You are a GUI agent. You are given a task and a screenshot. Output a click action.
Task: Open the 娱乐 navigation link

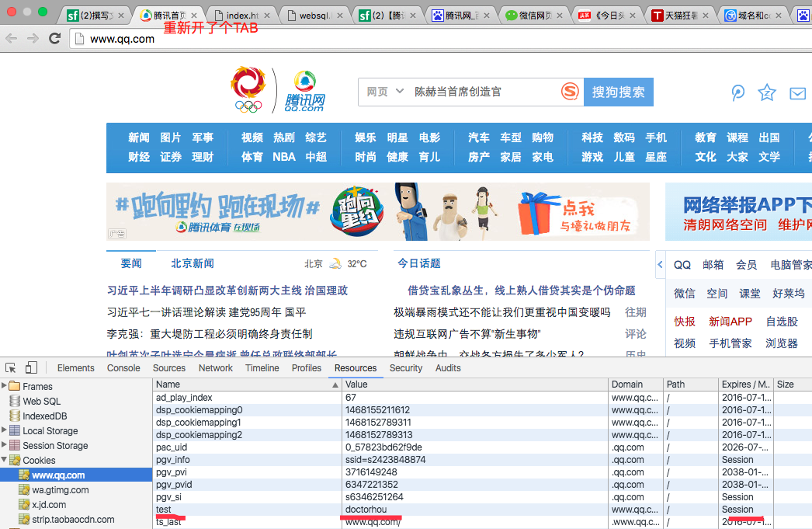tap(365, 137)
